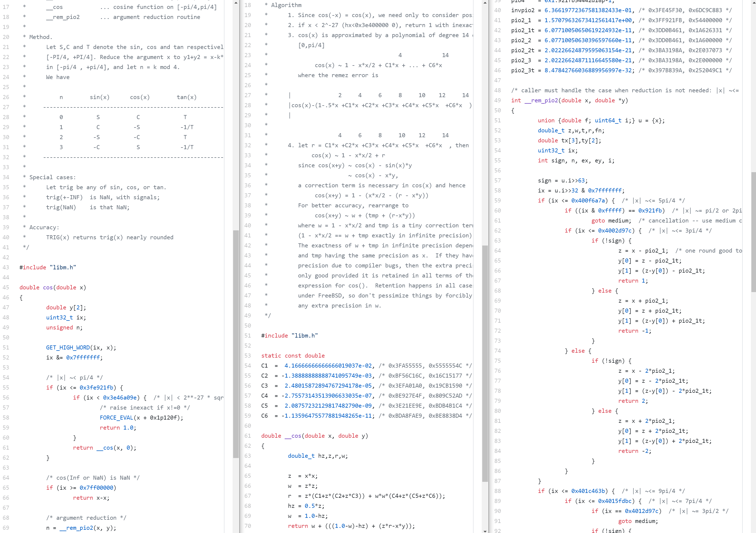
Task: Click __rem_pio2 function name in right pane
Action: (541, 100)
